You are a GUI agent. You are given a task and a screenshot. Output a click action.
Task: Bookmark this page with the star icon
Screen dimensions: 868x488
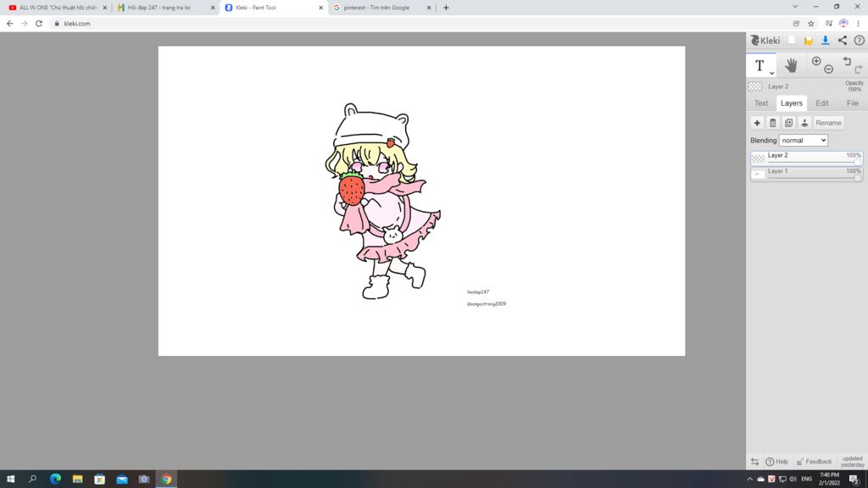pyautogui.click(x=811, y=23)
